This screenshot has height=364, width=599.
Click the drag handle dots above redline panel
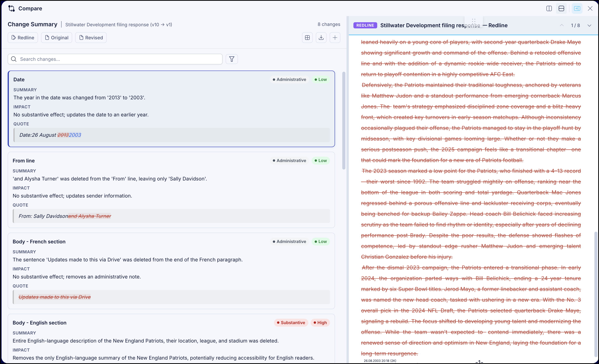point(474,21)
